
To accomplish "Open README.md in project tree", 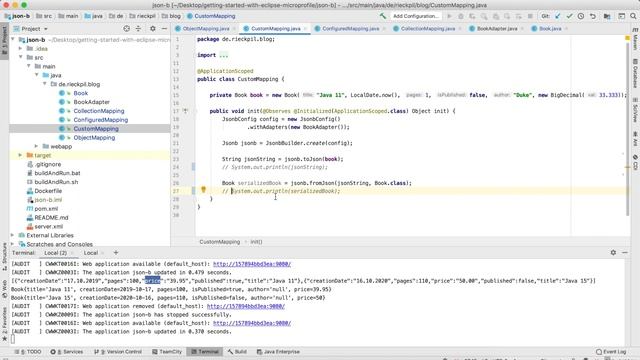I will tap(51, 218).
